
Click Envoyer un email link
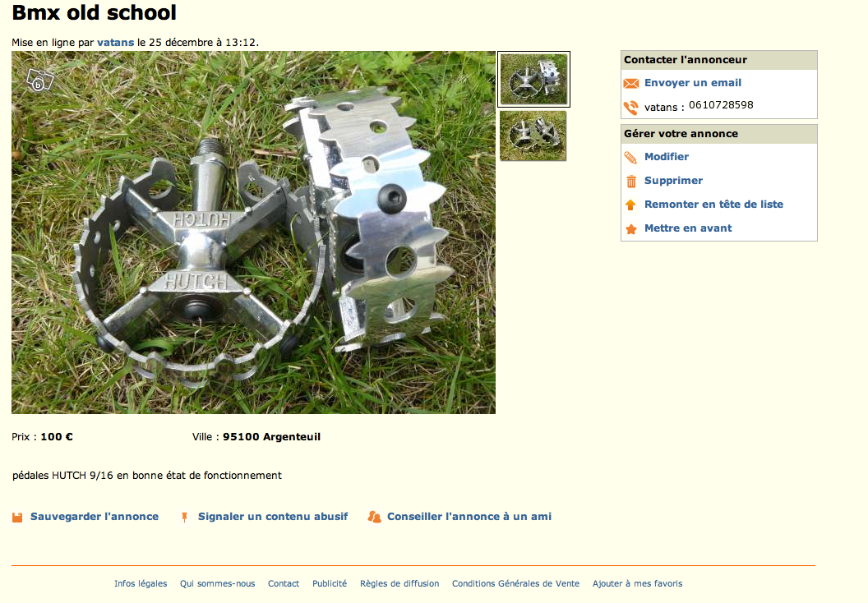tap(693, 83)
